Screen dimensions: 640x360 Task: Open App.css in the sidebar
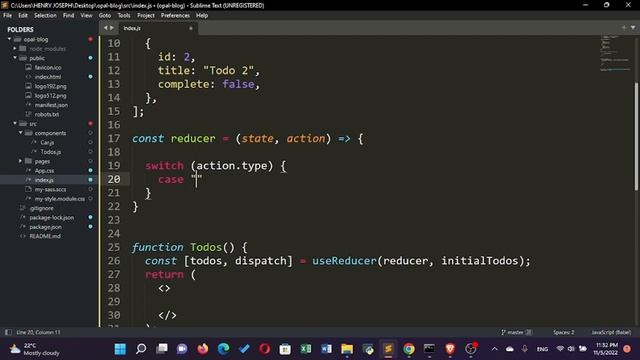(44, 171)
